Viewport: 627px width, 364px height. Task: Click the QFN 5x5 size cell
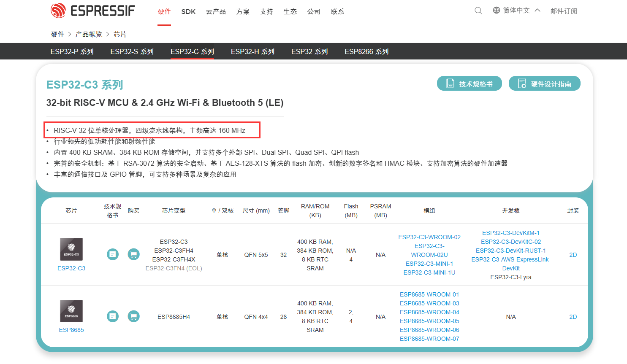[x=256, y=255]
